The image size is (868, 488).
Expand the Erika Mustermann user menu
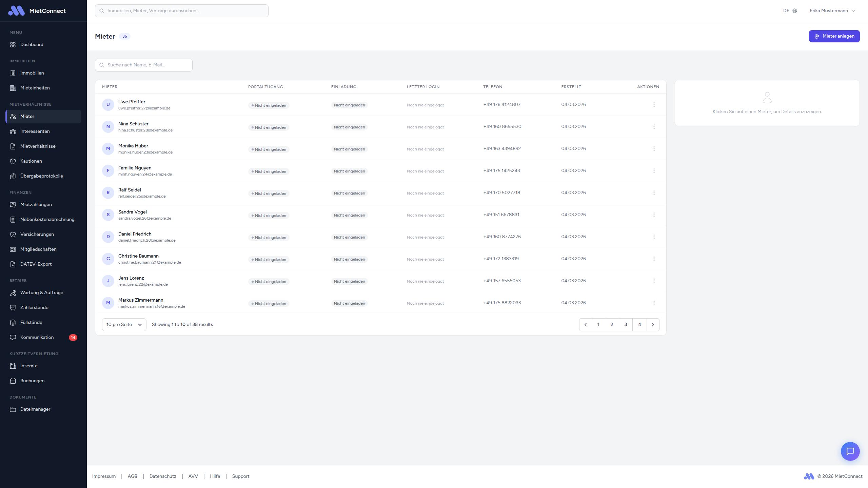pyautogui.click(x=832, y=11)
